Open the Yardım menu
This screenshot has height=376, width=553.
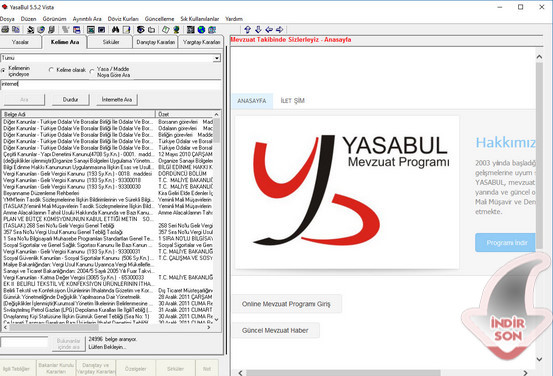[234, 19]
